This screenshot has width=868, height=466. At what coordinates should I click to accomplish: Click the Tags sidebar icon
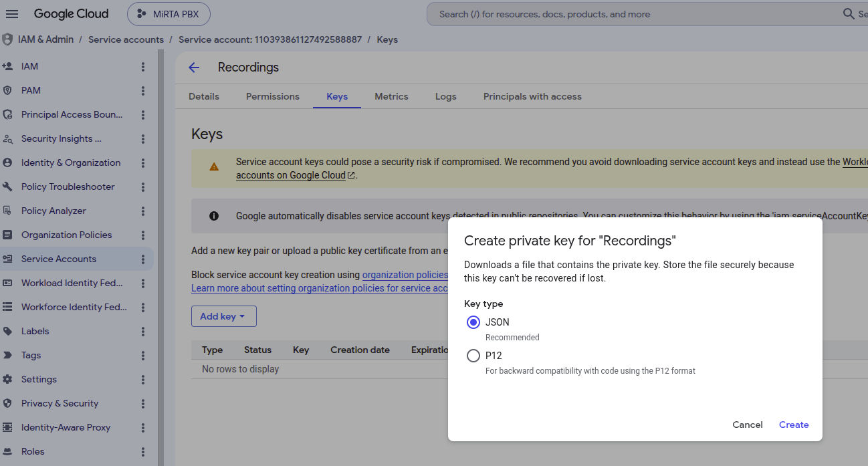point(7,355)
